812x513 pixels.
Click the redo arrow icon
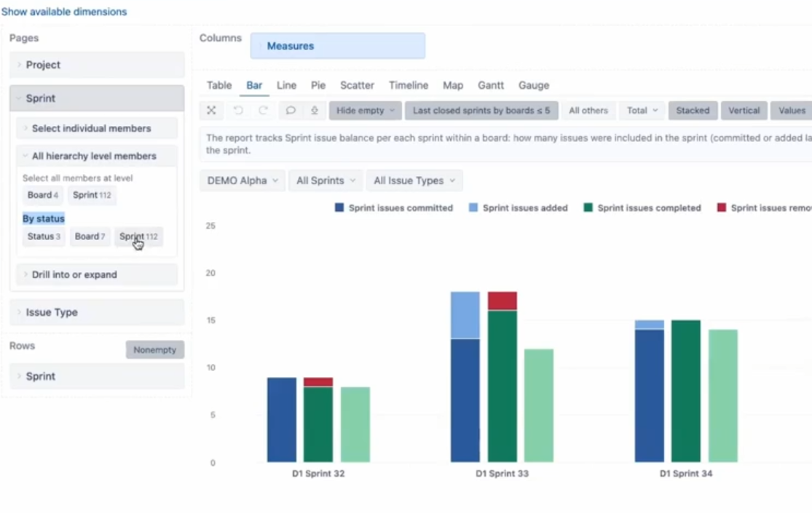[x=263, y=111]
